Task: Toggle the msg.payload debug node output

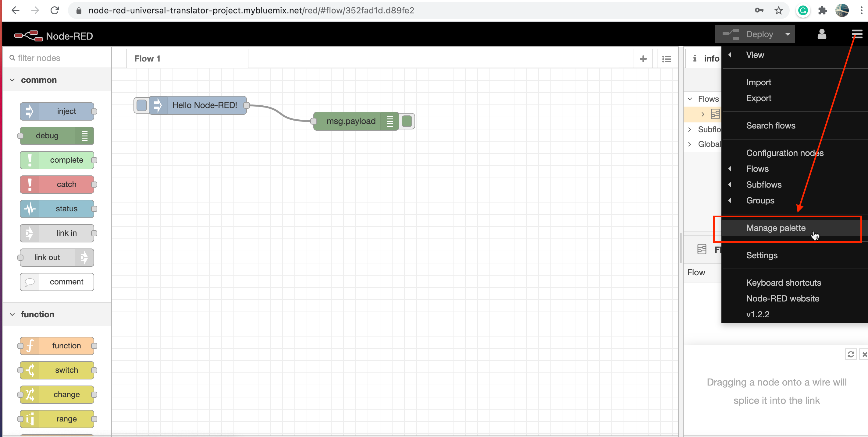Action: point(407,121)
